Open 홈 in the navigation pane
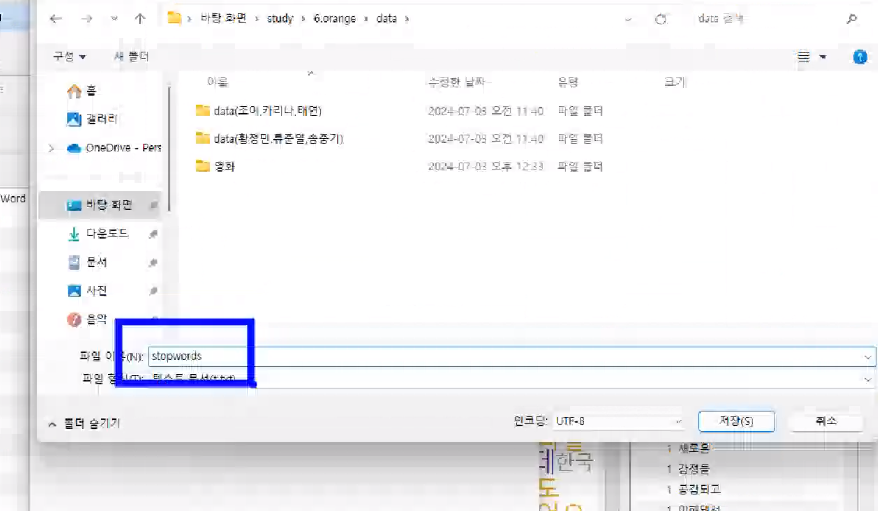 [82, 91]
